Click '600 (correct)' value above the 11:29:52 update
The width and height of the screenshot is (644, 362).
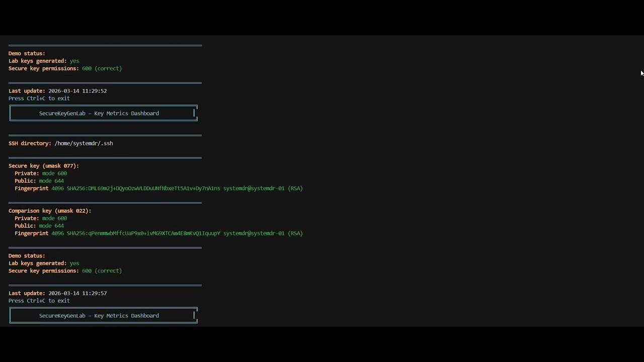pyautogui.click(x=102, y=68)
